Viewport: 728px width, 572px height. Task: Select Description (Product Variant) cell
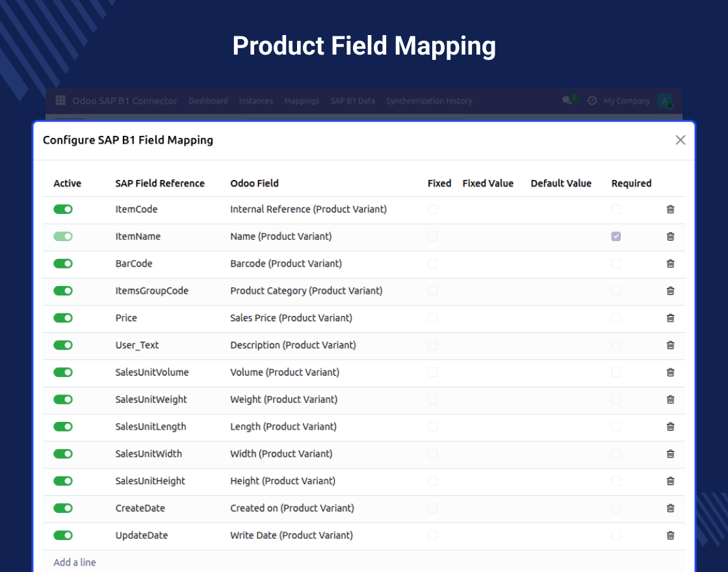pyautogui.click(x=293, y=345)
